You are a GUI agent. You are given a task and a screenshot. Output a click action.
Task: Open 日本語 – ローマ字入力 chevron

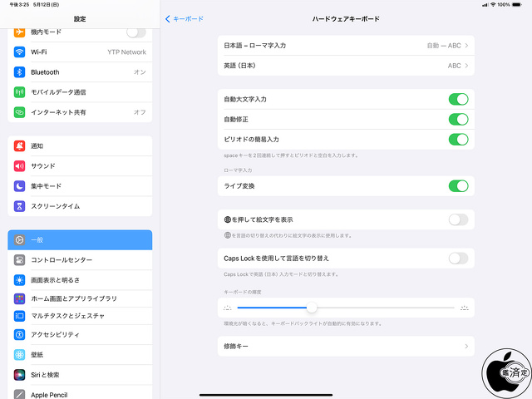click(x=467, y=46)
